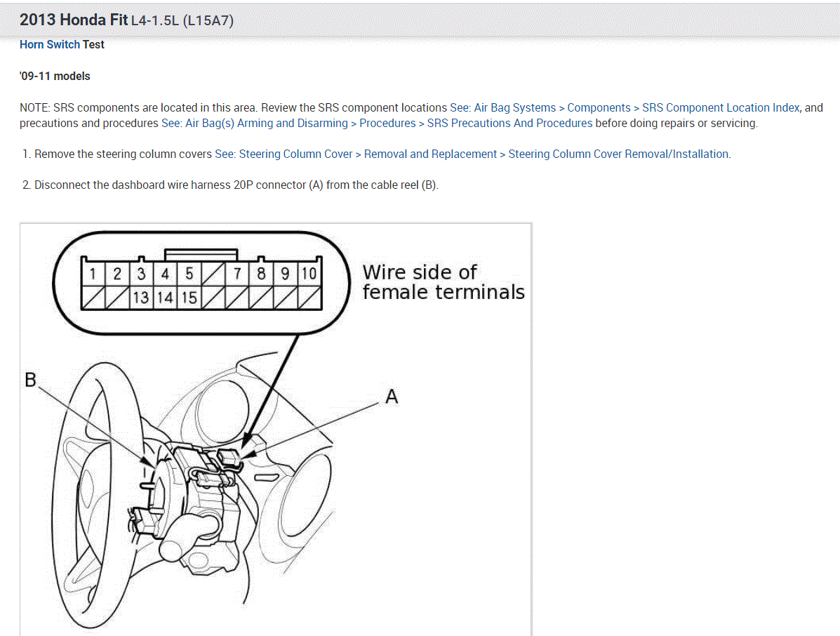
Task: Click the '09-11 models heading
Action: point(55,76)
